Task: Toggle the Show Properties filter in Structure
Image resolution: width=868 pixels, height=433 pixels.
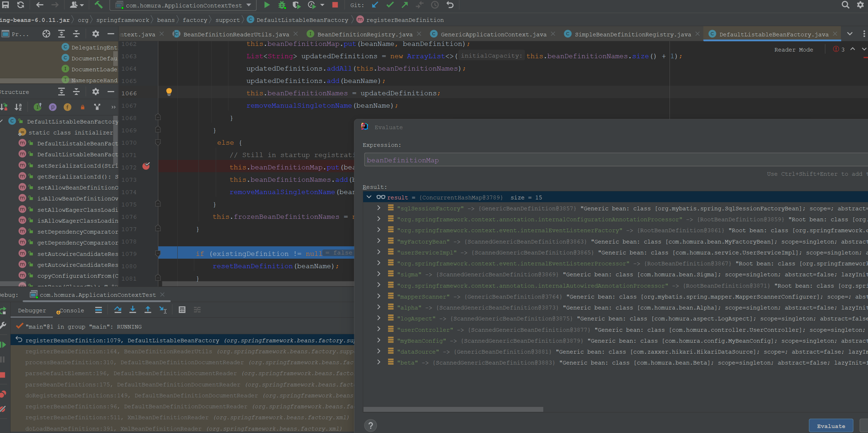Action: [53, 107]
